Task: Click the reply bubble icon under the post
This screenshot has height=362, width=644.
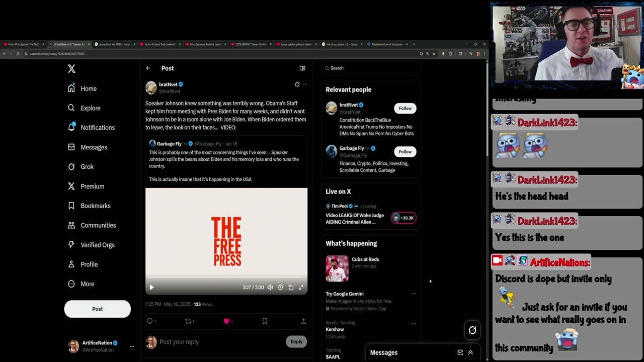Action: tap(149, 321)
